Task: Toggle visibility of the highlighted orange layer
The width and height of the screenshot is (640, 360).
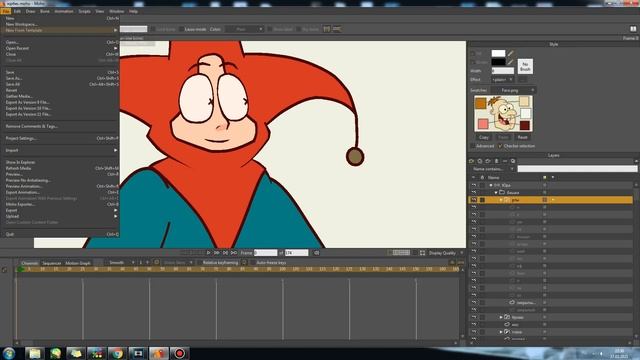Action: 473,200
